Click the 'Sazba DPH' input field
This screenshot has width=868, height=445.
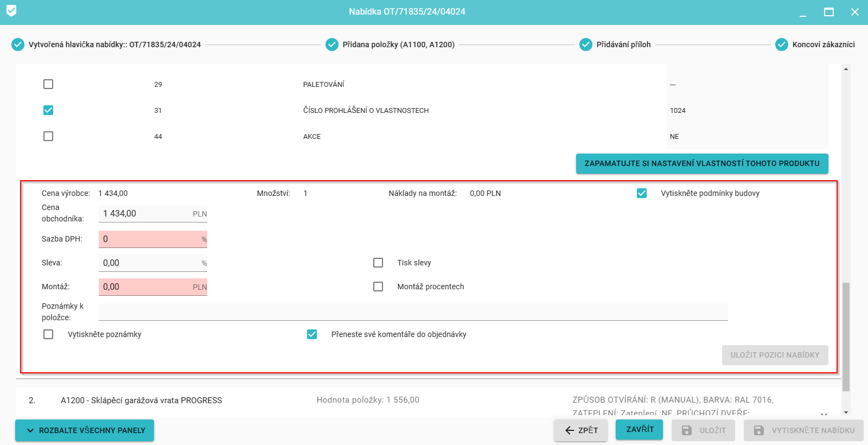149,239
